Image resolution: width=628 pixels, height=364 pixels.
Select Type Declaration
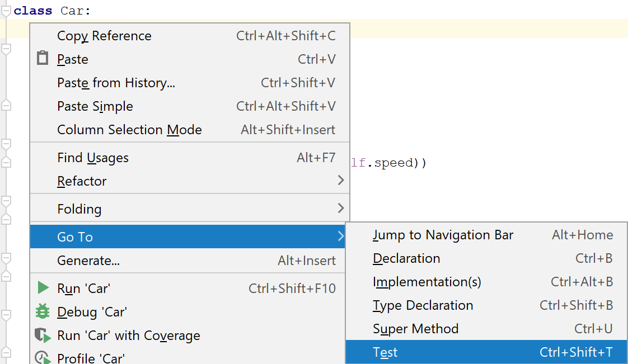[x=423, y=305]
